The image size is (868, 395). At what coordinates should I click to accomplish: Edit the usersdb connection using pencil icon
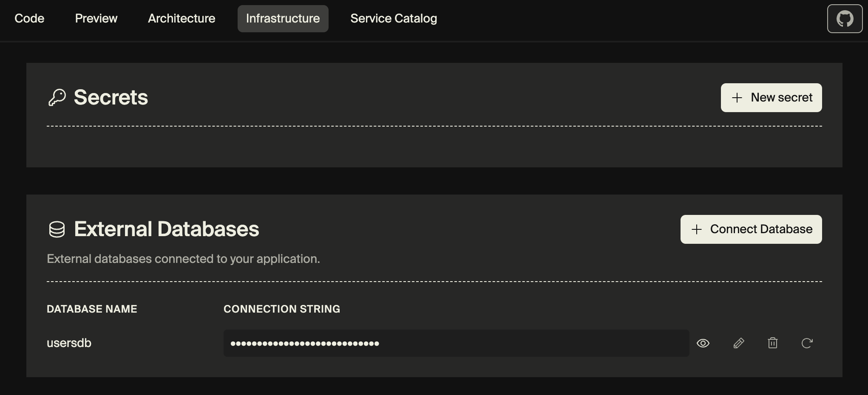[x=739, y=343]
